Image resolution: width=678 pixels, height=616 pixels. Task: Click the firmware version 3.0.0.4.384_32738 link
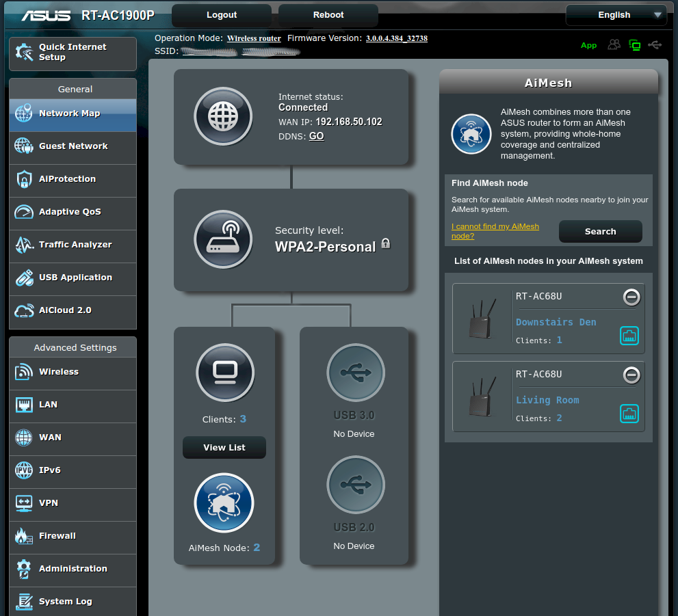click(x=397, y=38)
